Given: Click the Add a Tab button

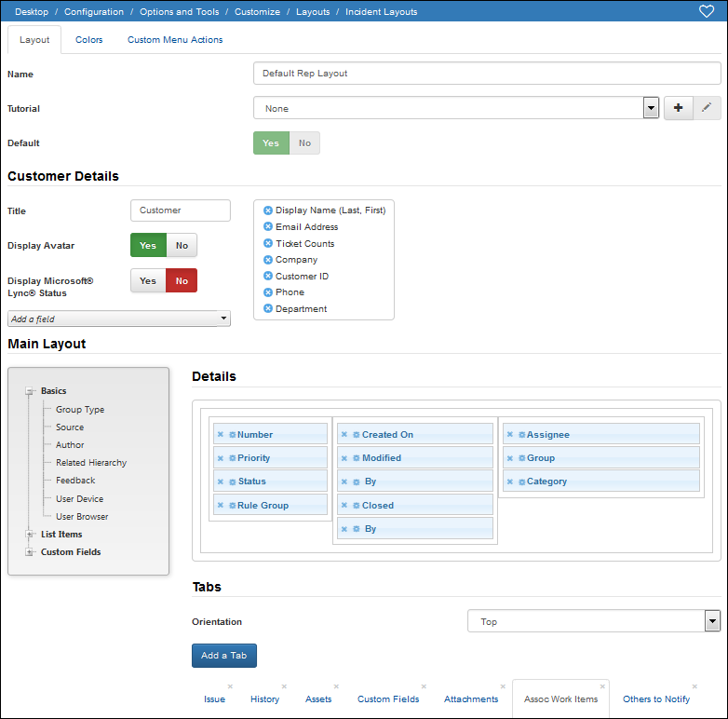Looking at the screenshot, I should 223,656.
